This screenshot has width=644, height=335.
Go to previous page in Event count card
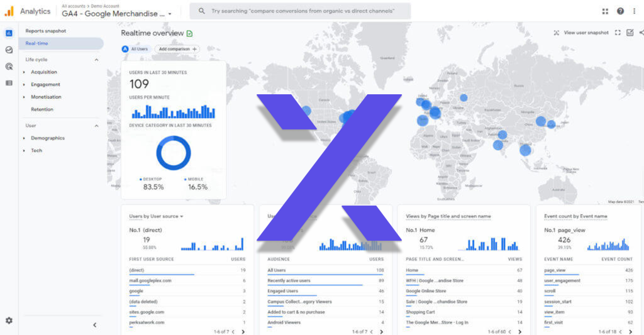(x=621, y=332)
